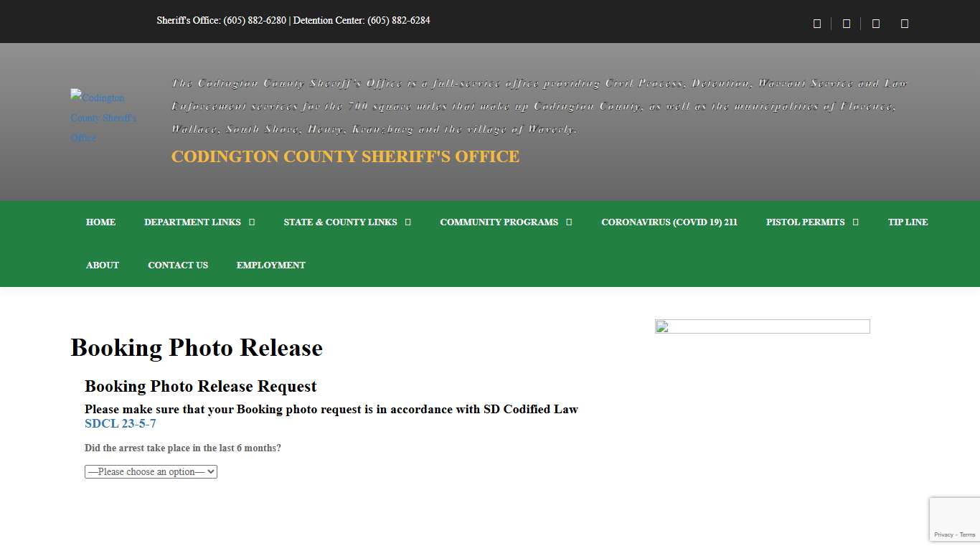Open the 'Please choose an option' dropdown

151,472
